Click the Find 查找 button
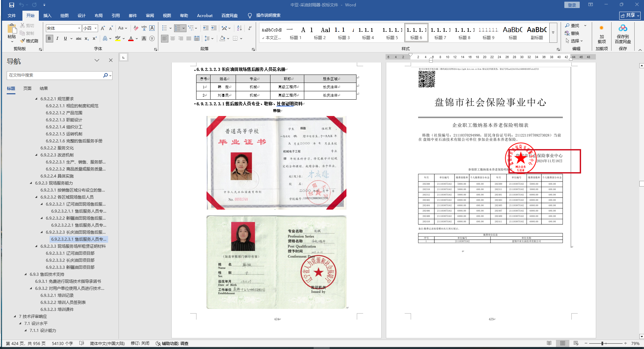The height and width of the screenshot is (349, 644). click(x=572, y=25)
